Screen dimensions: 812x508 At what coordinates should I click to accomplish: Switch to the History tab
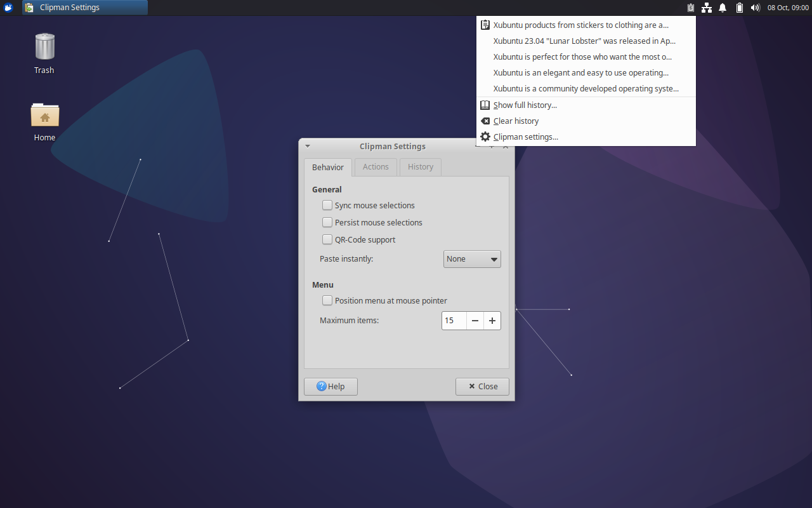coord(421,167)
